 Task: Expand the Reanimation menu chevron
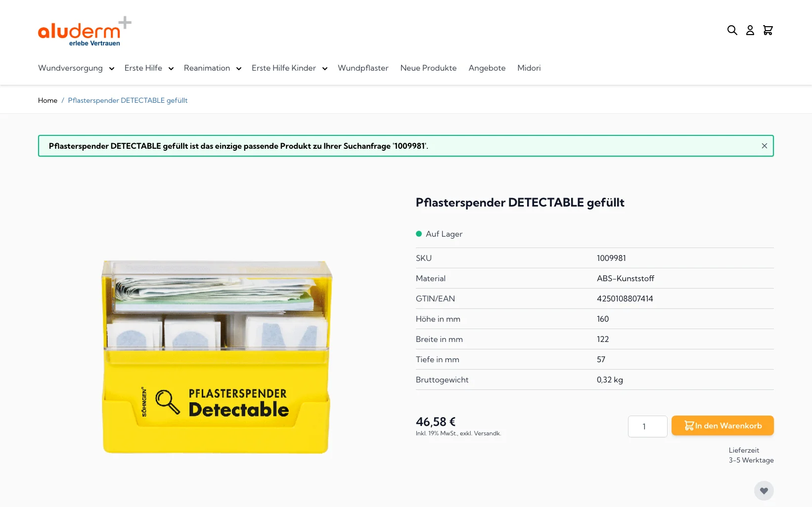[239, 69]
